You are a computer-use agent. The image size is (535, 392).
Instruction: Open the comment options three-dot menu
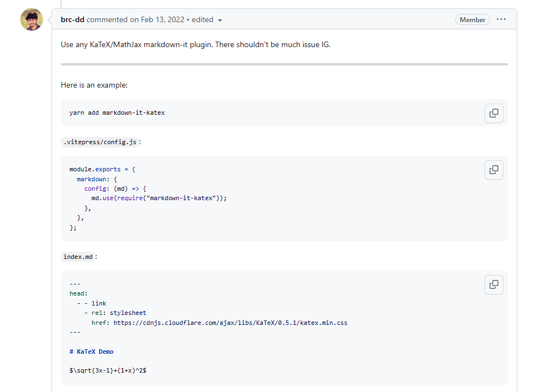point(501,19)
